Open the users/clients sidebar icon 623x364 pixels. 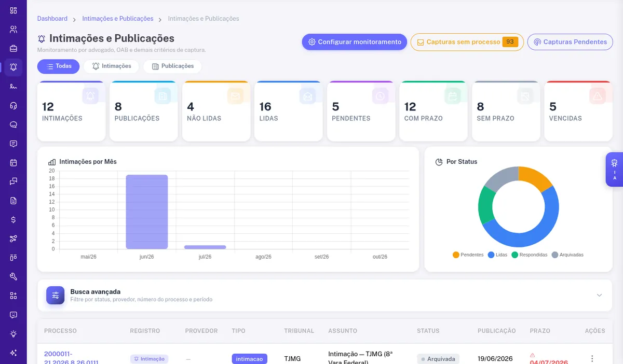coord(13,29)
